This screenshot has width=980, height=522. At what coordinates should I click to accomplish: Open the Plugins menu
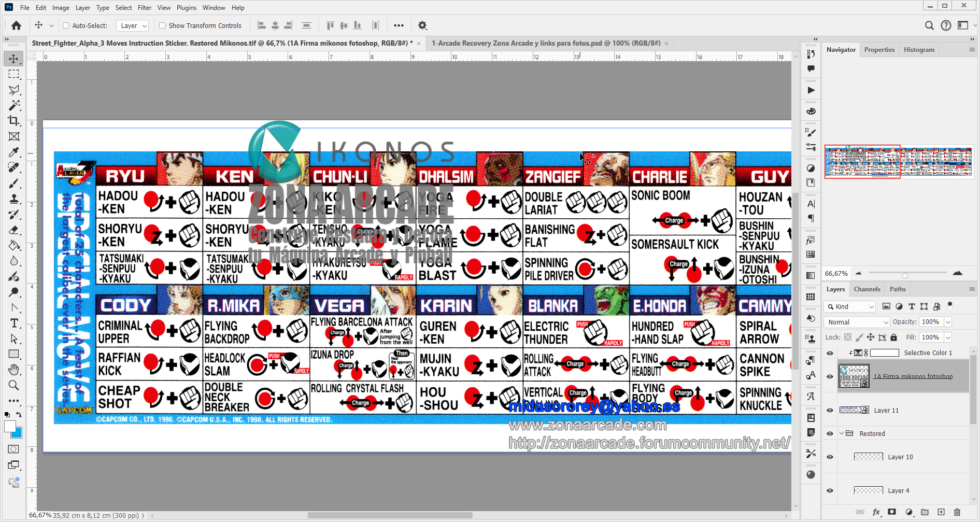(x=187, y=8)
